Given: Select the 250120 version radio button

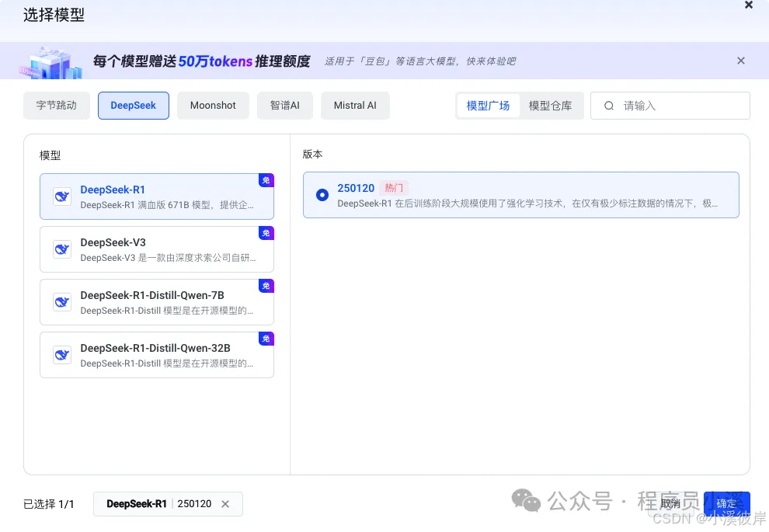Looking at the screenshot, I should (322, 195).
